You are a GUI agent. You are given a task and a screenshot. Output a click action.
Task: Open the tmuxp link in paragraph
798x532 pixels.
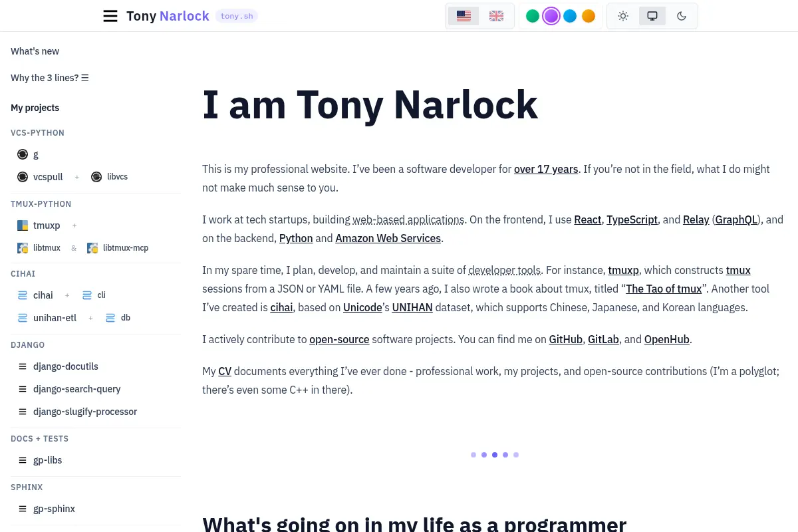click(623, 270)
